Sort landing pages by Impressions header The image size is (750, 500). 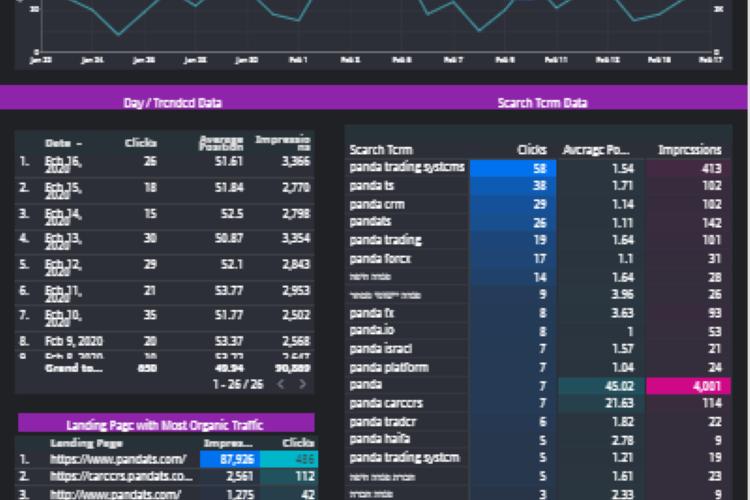228,443
